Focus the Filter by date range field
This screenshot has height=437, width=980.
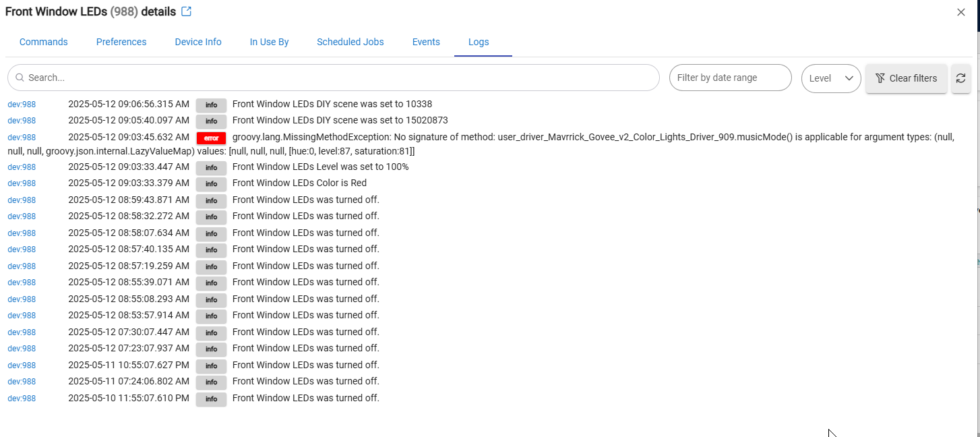point(729,78)
